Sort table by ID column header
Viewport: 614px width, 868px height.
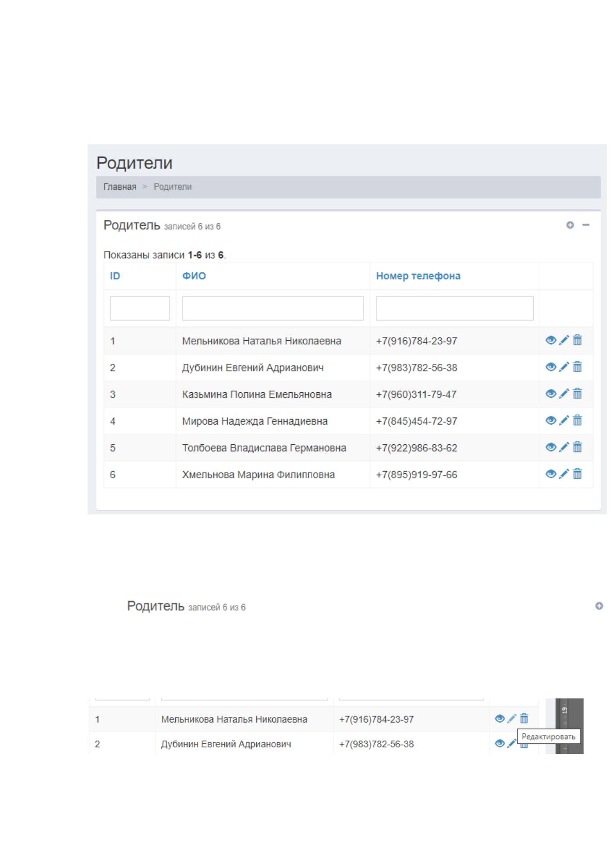[x=115, y=276]
